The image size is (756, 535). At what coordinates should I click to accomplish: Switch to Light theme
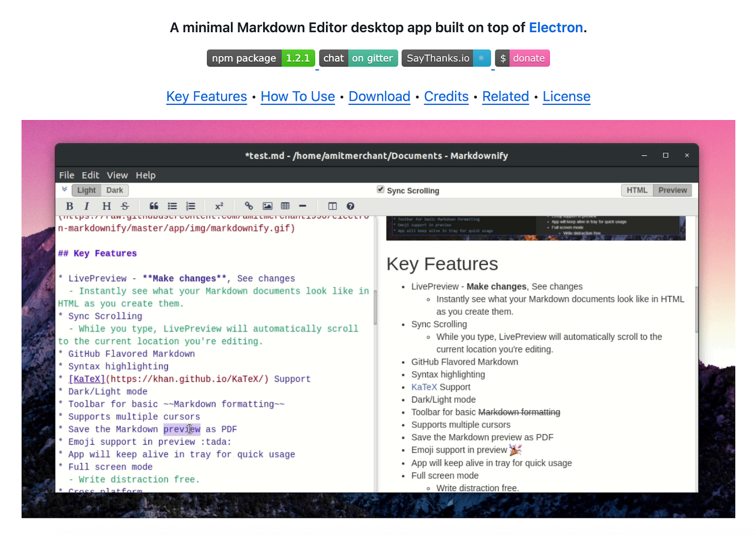click(x=86, y=190)
